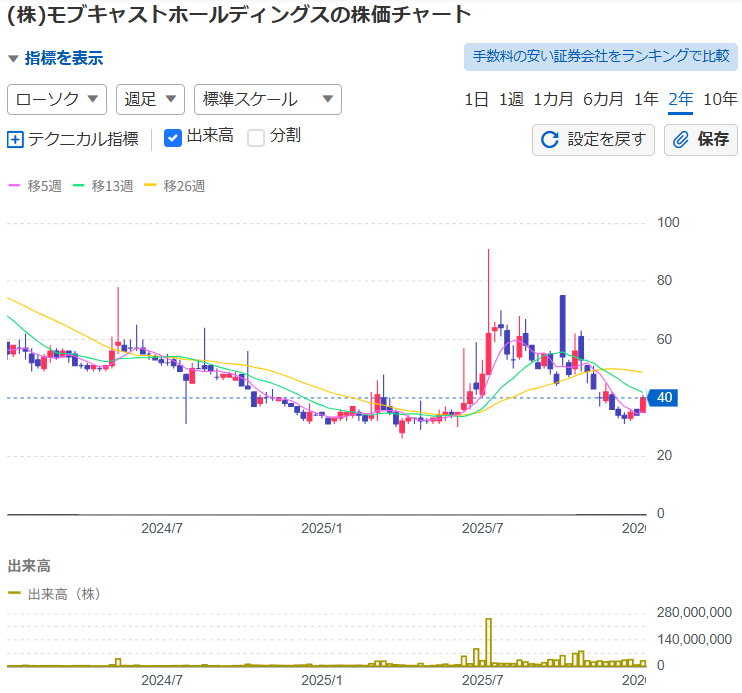Enable the 分割 checkbox
The image size is (742, 693).
coord(256,137)
